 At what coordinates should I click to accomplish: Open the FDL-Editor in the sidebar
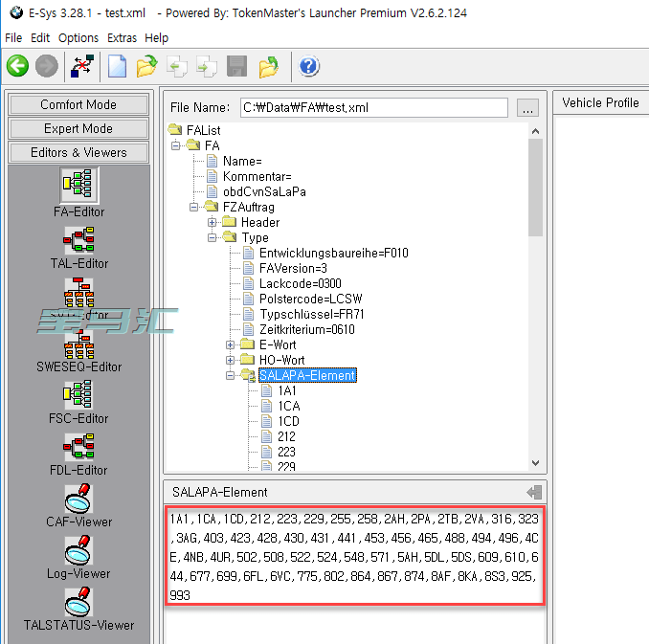(78, 453)
